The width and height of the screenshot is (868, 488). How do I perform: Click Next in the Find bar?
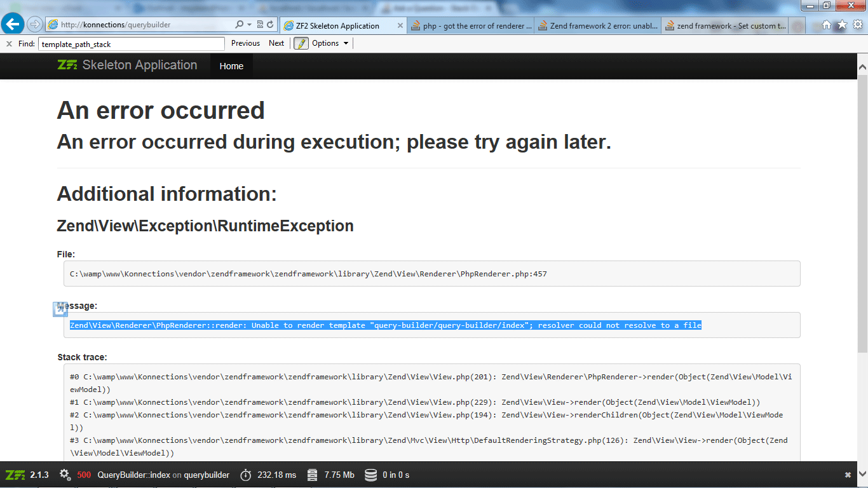[x=276, y=43]
